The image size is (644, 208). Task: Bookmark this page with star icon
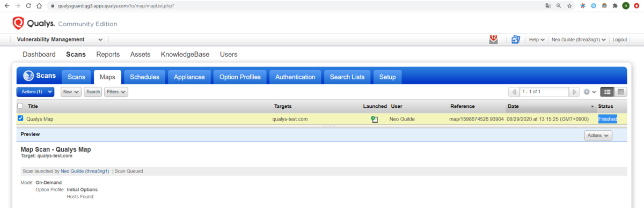(x=569, y=5)
